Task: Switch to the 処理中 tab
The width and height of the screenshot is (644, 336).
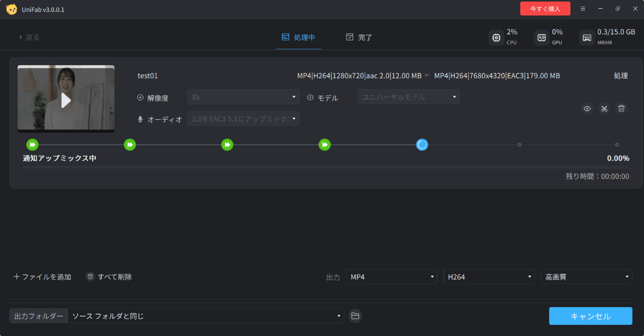Action: pos(298,37)
